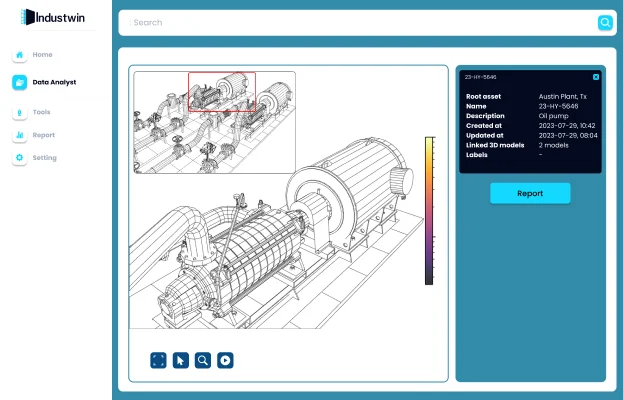624x400 pixels.
Task: Click the Home house icon
Action: [19, 55]
